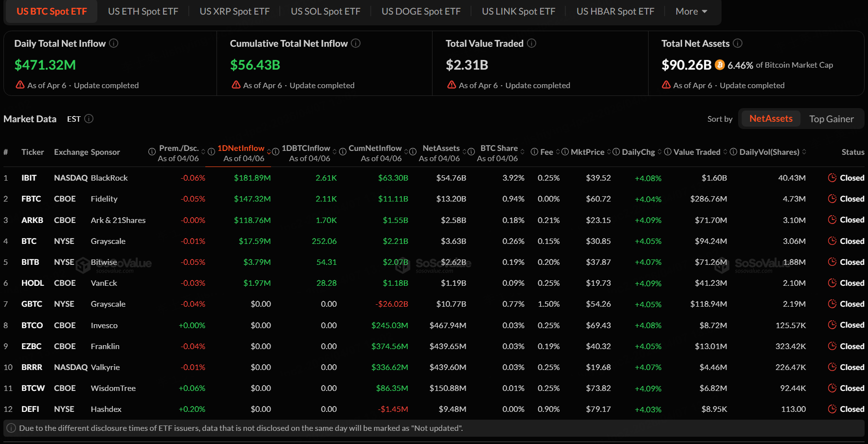Image resolution: width=868 pixels, height=444 pixels.
Task: Sort by CumNetInflow column header
Action: (x=375, y=148)
